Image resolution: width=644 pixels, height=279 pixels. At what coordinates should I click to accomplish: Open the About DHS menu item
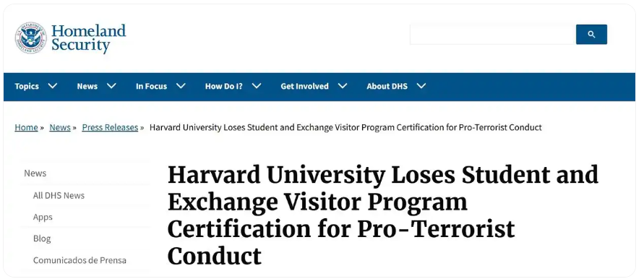tap(387, 86)
